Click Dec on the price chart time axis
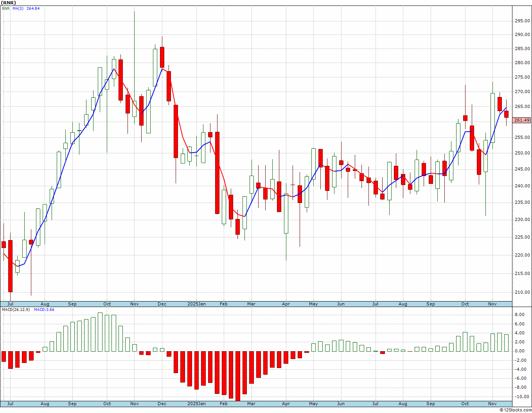The image size is (532, 413). tap(162, 304)
